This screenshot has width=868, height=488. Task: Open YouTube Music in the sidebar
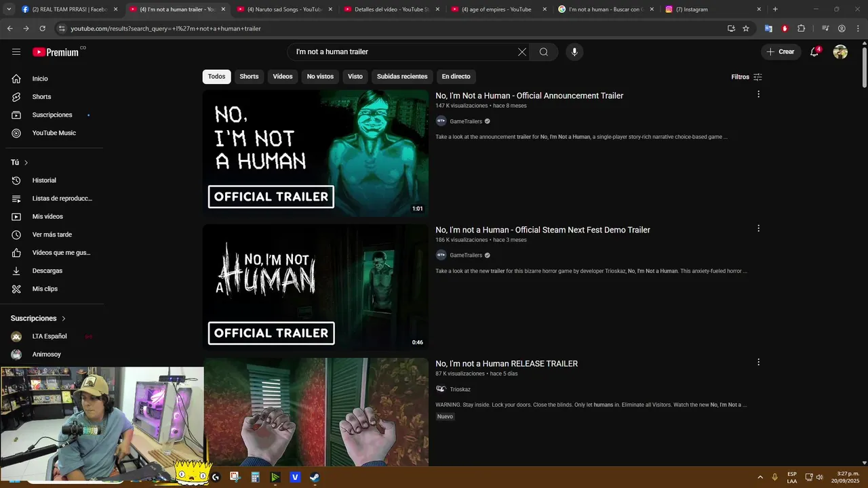coord(54,133)
